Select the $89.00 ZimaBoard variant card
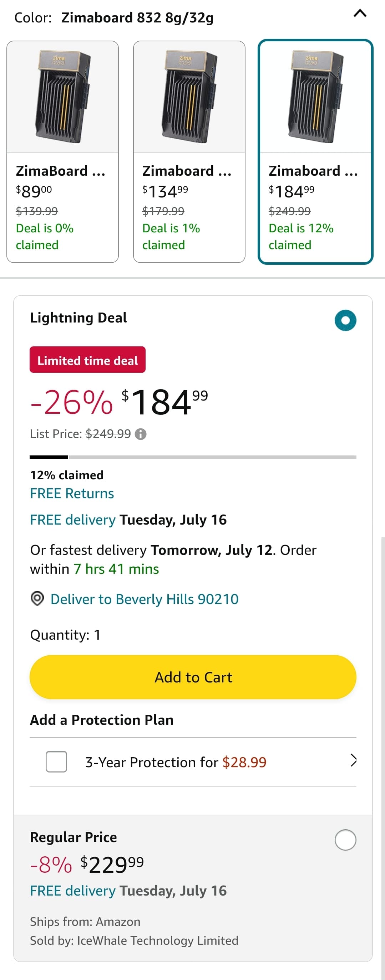The width and height of the screenshot is (385, 980). pyautogui.click(x=62, y=151)
